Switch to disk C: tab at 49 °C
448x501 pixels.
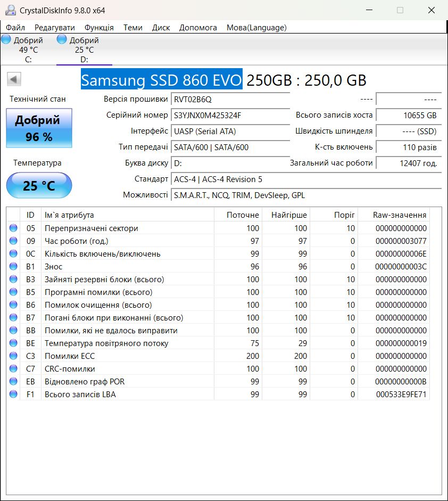click(28, 50)
